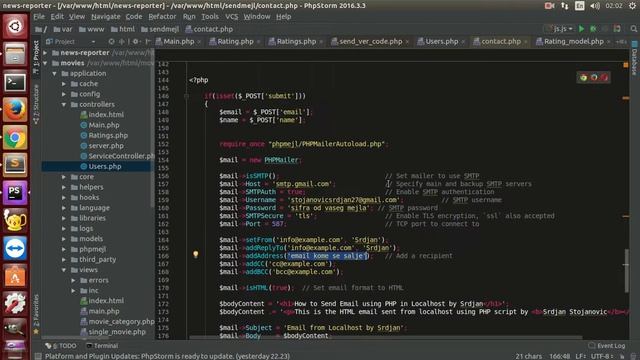Screen dimensions: 640x360
Task: Open the Database tool window
Action: coord(635,58)
